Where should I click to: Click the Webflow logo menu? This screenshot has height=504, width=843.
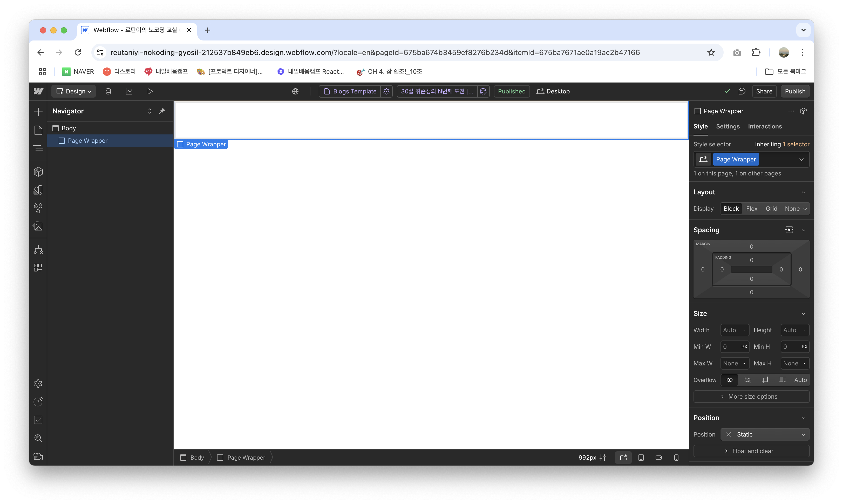(x=38, y=91)
